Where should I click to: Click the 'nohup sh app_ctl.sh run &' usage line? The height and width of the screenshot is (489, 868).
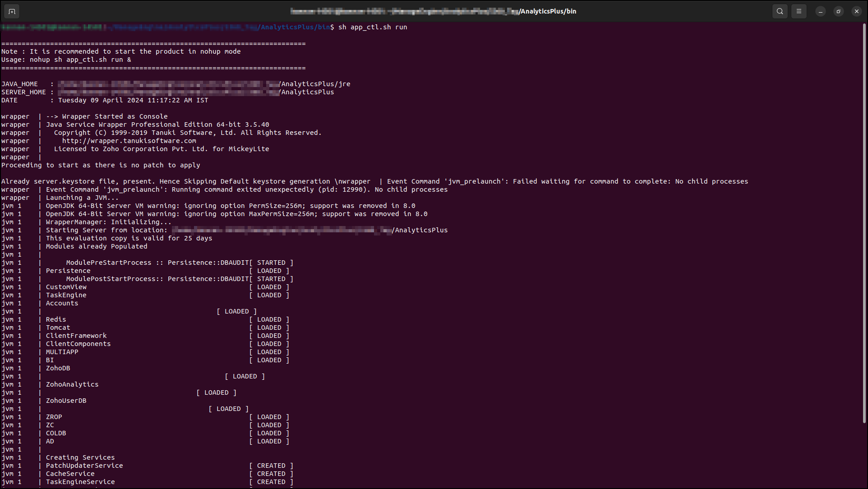pos(80,60)
